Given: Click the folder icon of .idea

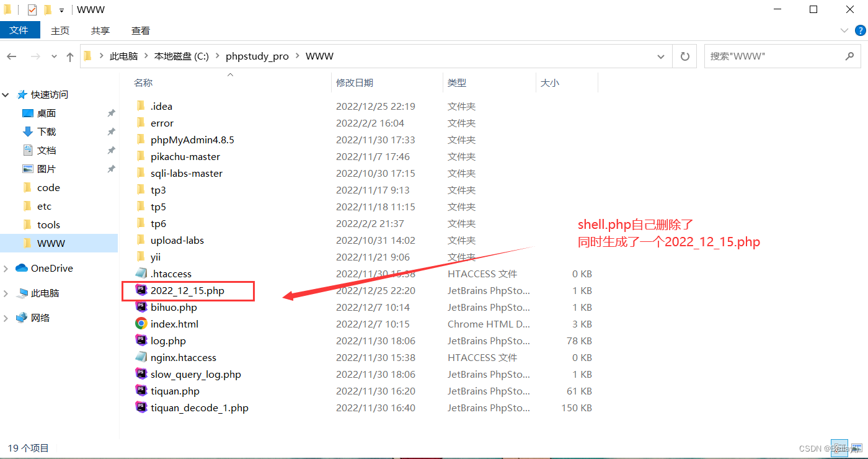Looking at the screenshot, I should pyautogui.click(x=141, y=105).
